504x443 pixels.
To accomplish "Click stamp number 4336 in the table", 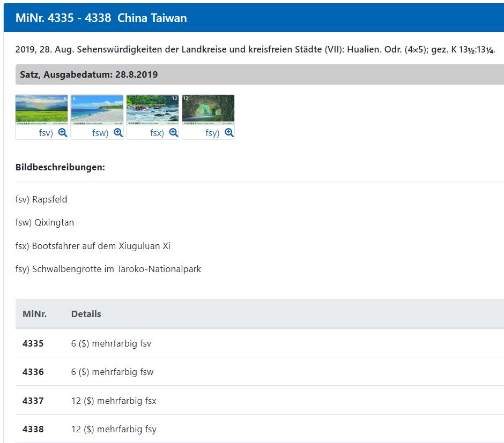I will [x=33, y=372].
